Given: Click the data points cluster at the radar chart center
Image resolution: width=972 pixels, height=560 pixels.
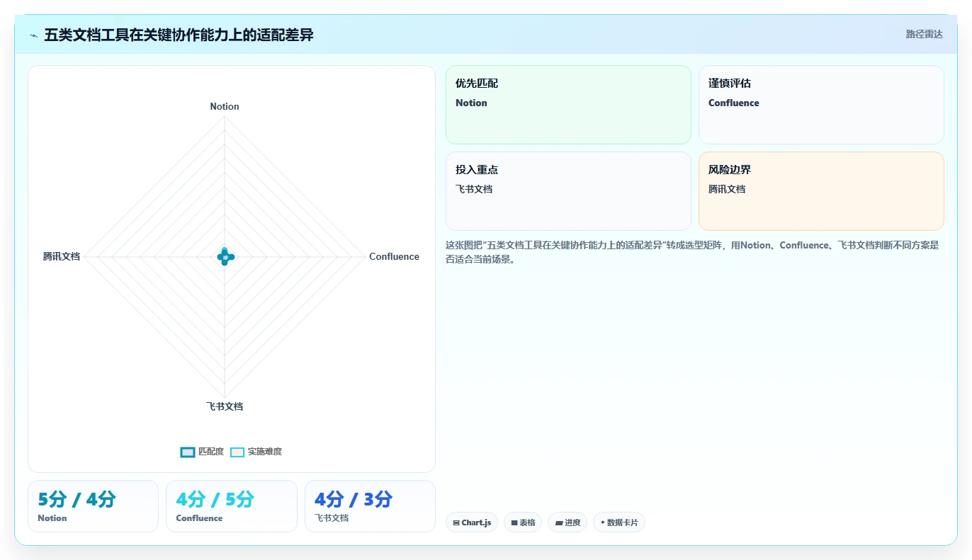Looking at the screenshot, I should (225, 257).
